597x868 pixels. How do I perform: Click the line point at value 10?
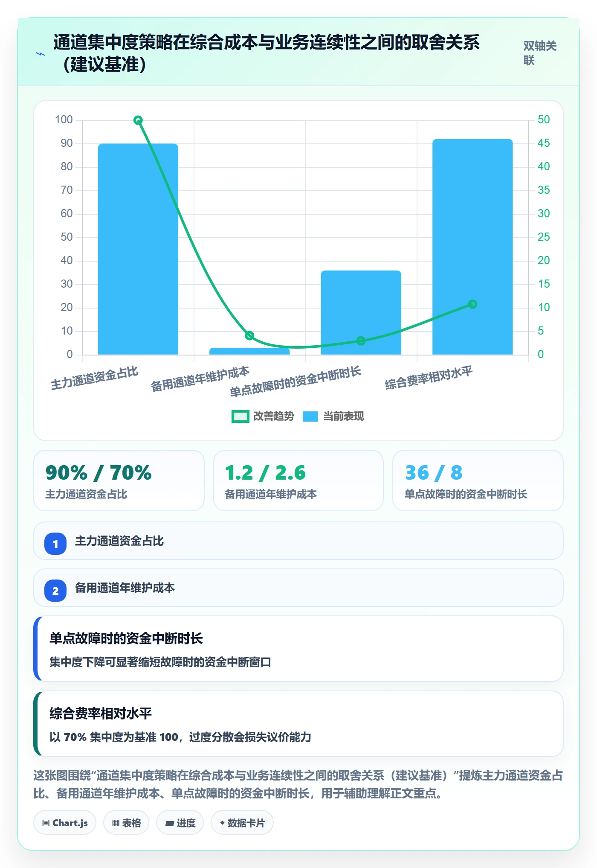472,304
